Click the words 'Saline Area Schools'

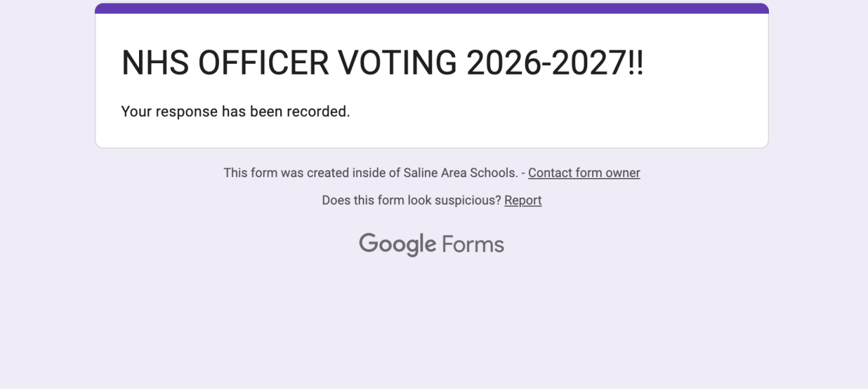[460, 172]
